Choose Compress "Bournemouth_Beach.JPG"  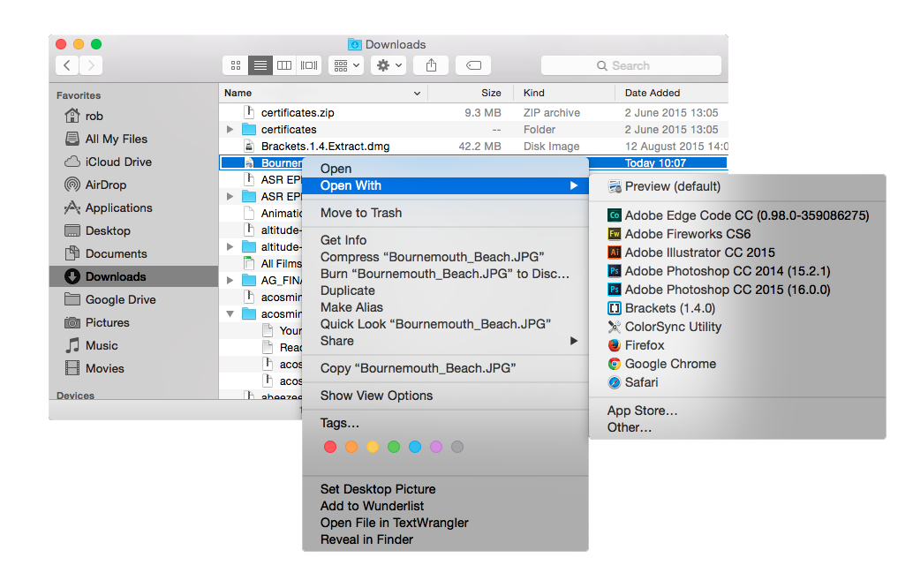pos(445,257)
